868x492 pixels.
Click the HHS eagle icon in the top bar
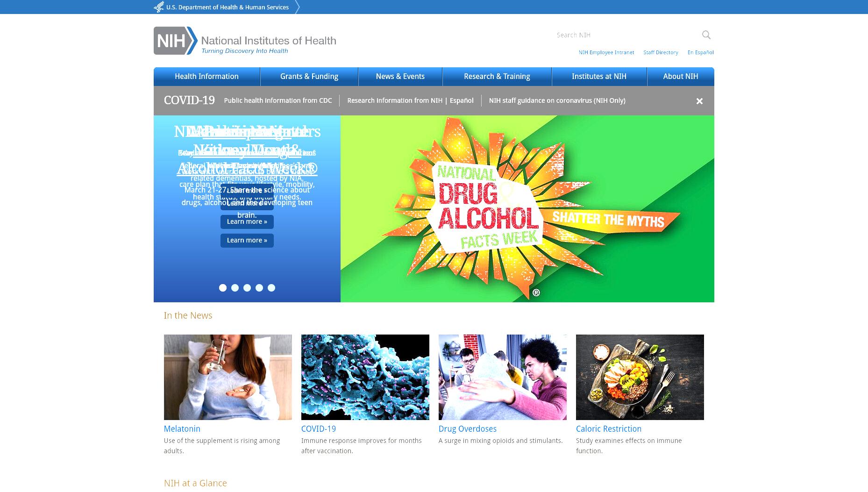[159, 7]
